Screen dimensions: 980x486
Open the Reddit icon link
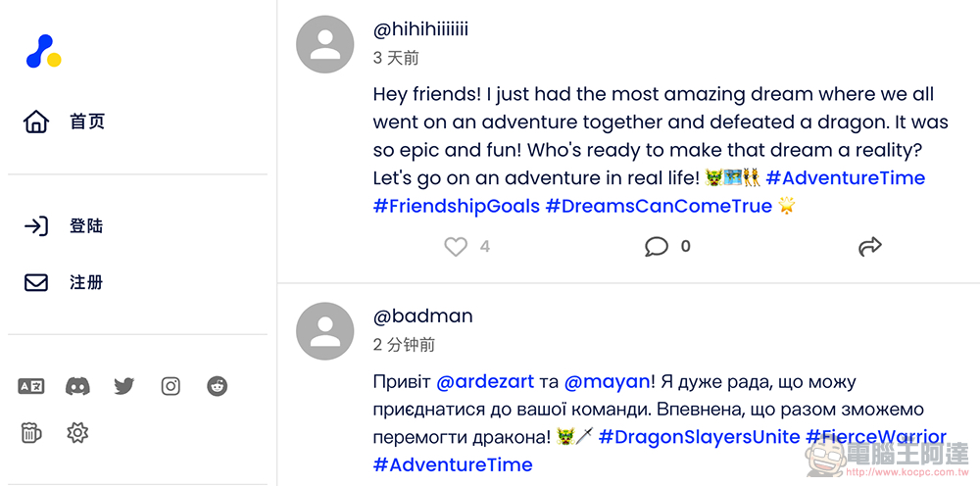218,386
